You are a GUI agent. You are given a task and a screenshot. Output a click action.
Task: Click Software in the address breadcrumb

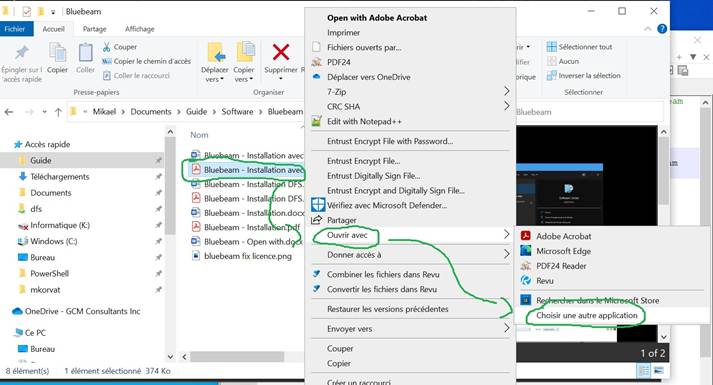237,112
